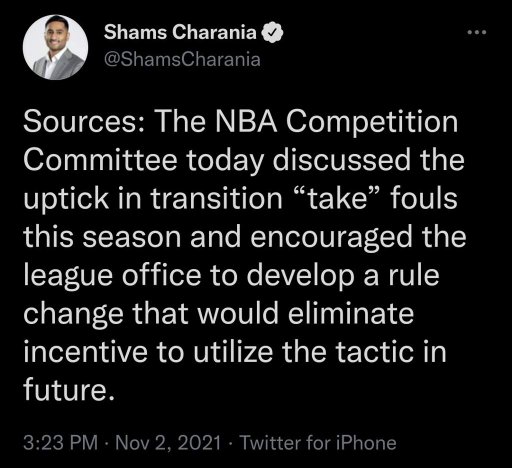Click "league office" in the tweet body
This screenshot has height=468, width=512.
pos(112,276)
